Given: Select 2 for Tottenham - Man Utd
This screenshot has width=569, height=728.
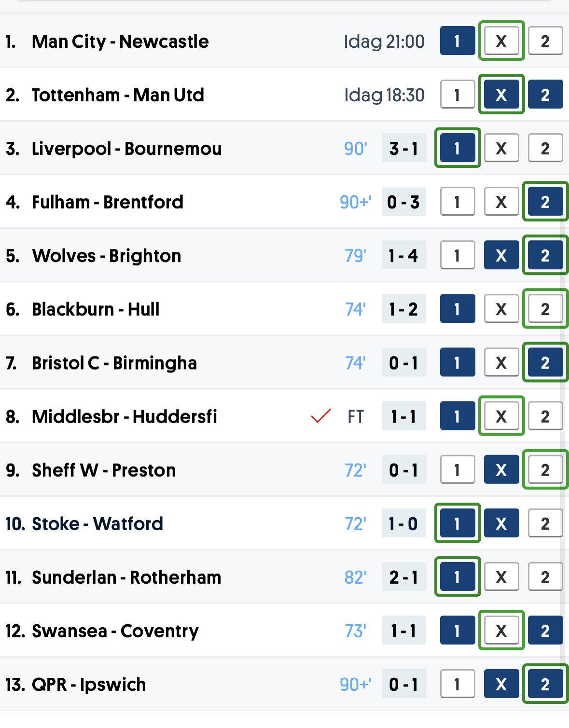Looking at the screenshot, I should click(545, 95).
